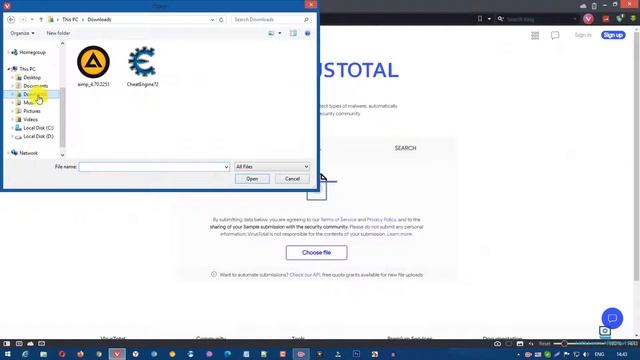Viewport: 640px width, 360px height.
Task: Open the Organize menu
Action: 22,33
